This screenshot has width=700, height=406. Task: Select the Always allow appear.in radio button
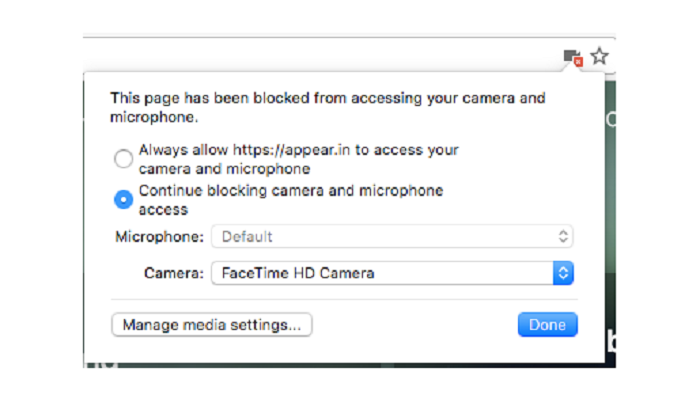(123, 159)
